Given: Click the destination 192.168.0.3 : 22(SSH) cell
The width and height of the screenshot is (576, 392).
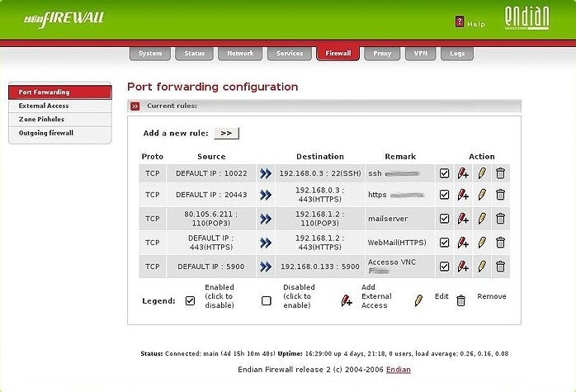Looking at the screenshot, I should click(x=320, y=173).
